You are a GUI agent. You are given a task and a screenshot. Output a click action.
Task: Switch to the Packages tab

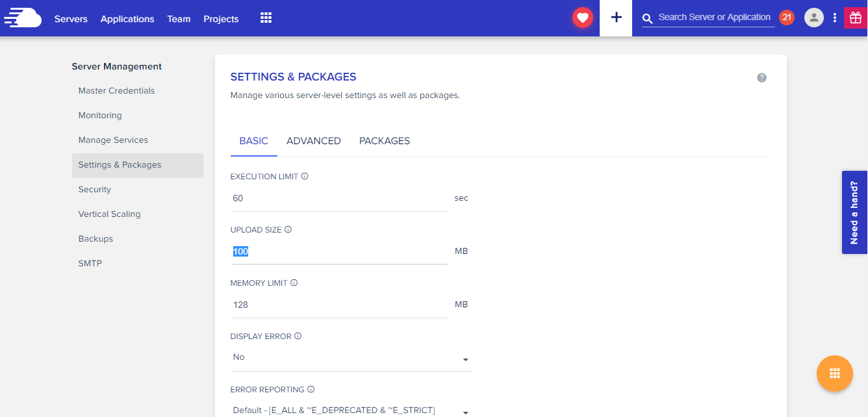(x=384, y=141)
